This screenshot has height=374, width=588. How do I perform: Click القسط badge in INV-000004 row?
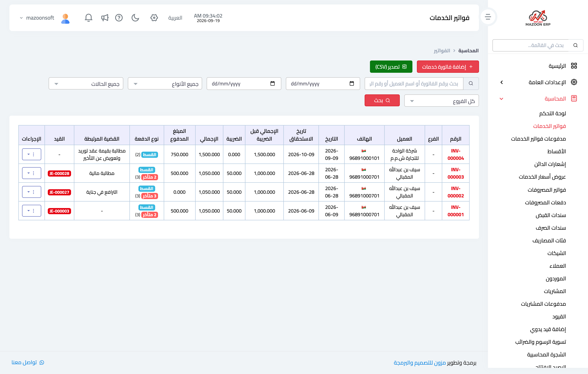150,155
